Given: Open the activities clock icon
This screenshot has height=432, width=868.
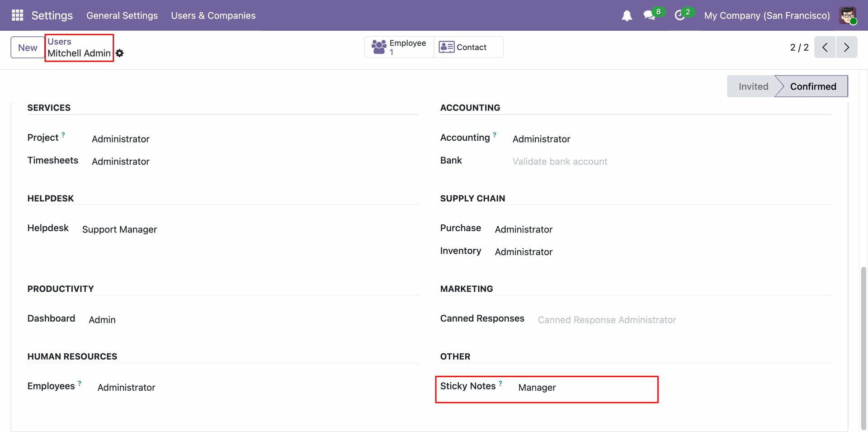Looking at the screenshot, I should coord(679,15).
